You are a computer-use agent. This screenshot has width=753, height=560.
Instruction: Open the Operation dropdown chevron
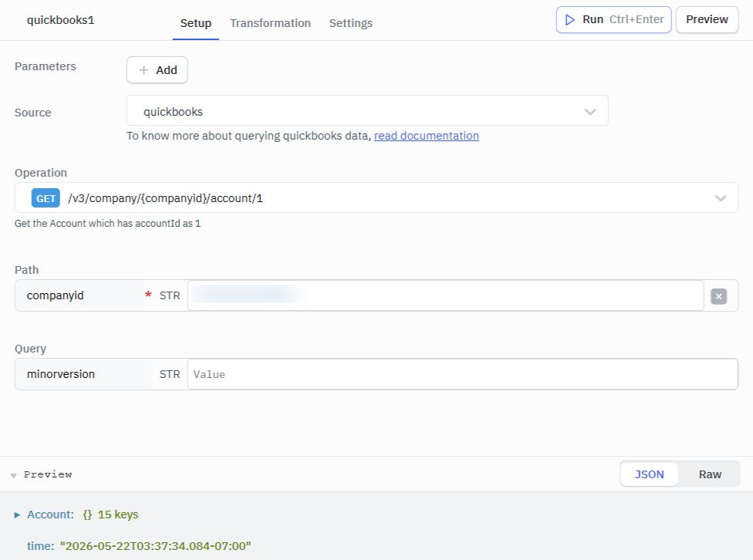click(x=721, y=198)
